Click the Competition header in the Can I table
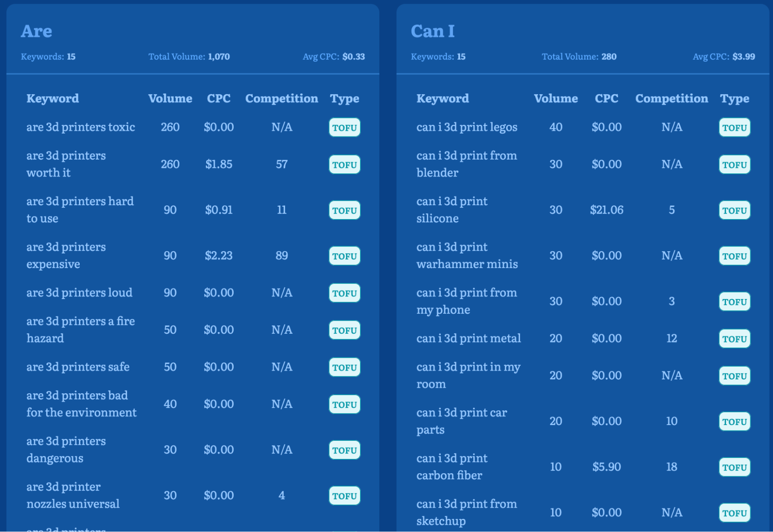 point(672,98)
